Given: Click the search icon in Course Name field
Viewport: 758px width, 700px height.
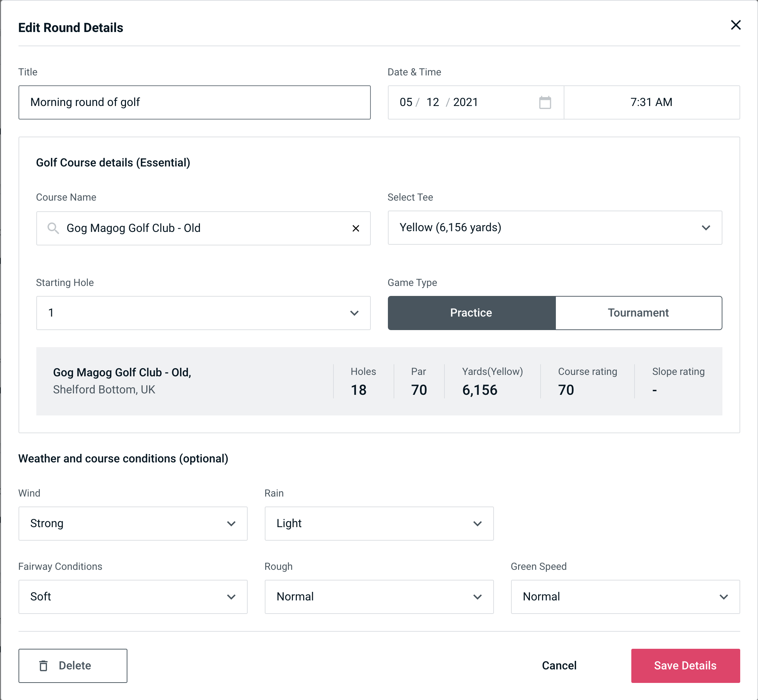Looking at the screenshot, I should (53, 228).
